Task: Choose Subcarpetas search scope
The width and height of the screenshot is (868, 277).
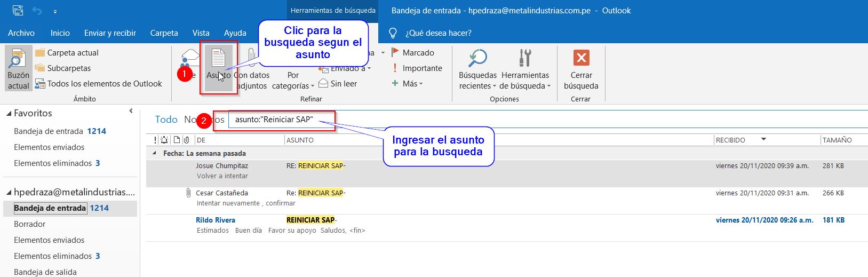Action: 63,68
